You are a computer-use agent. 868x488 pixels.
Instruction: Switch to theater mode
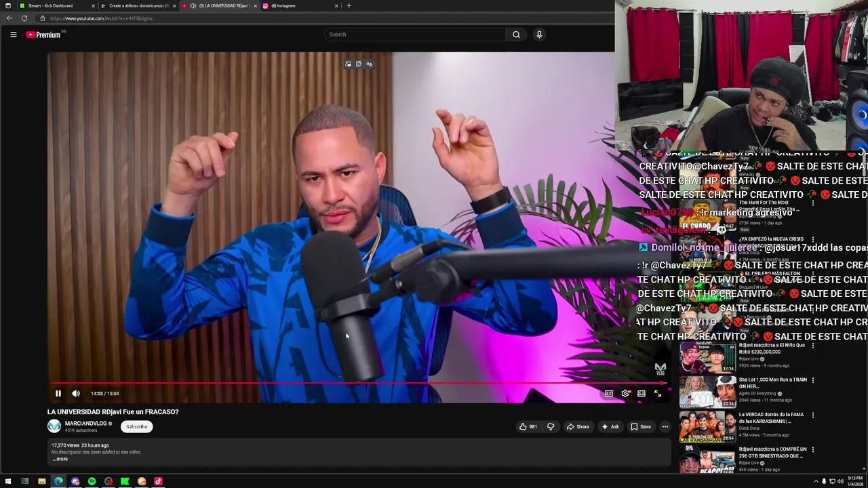point(642,393)
